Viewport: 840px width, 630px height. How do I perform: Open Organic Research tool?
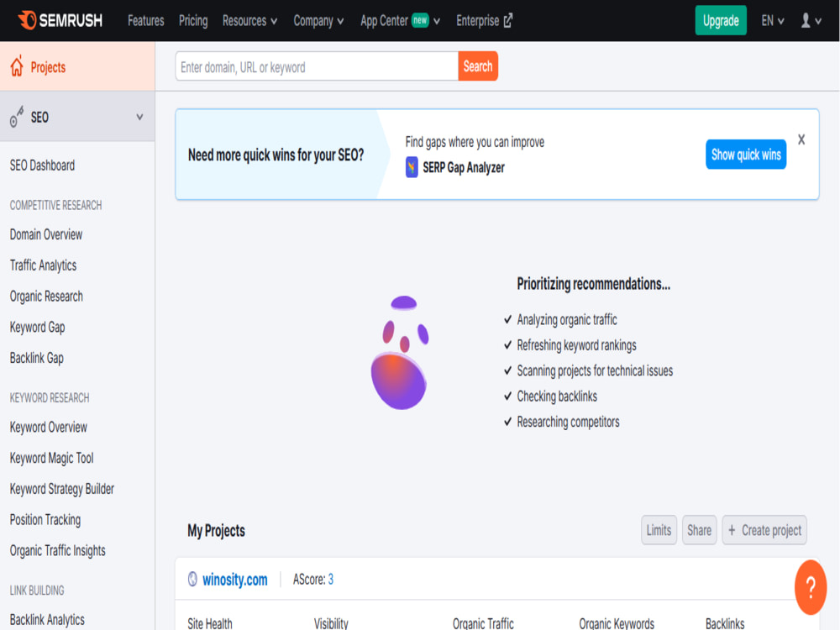46,297
